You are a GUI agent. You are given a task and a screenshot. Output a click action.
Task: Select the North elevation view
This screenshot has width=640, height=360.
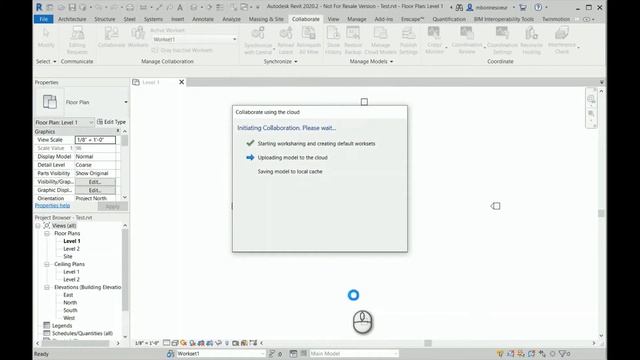point(70,302)
